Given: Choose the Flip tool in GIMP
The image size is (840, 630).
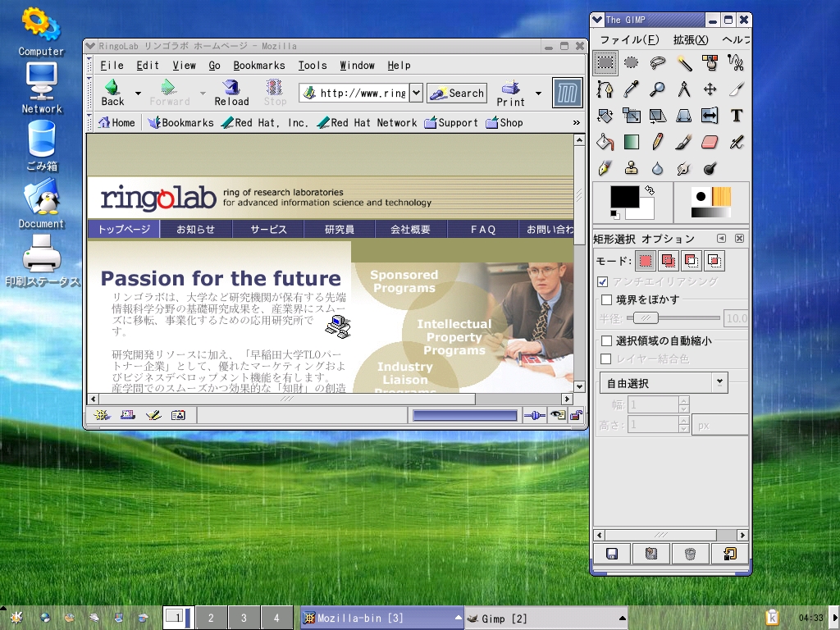Looking at the screenshot, I should tap(710, 115).
